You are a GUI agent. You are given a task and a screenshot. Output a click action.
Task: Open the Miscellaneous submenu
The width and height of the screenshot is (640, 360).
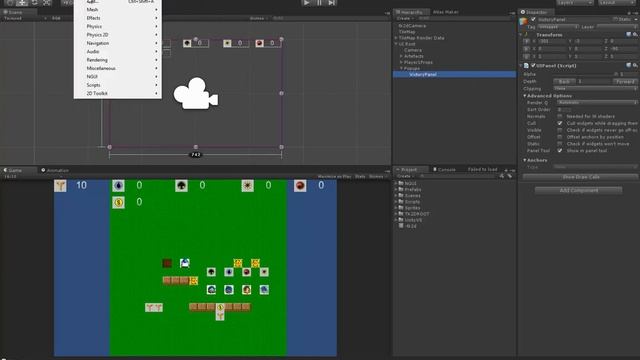[x=118, y=68]
